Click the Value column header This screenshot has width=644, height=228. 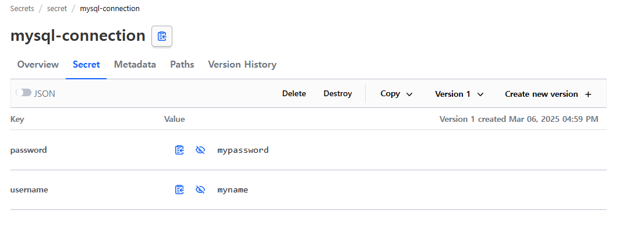click(x=175, y=120)
